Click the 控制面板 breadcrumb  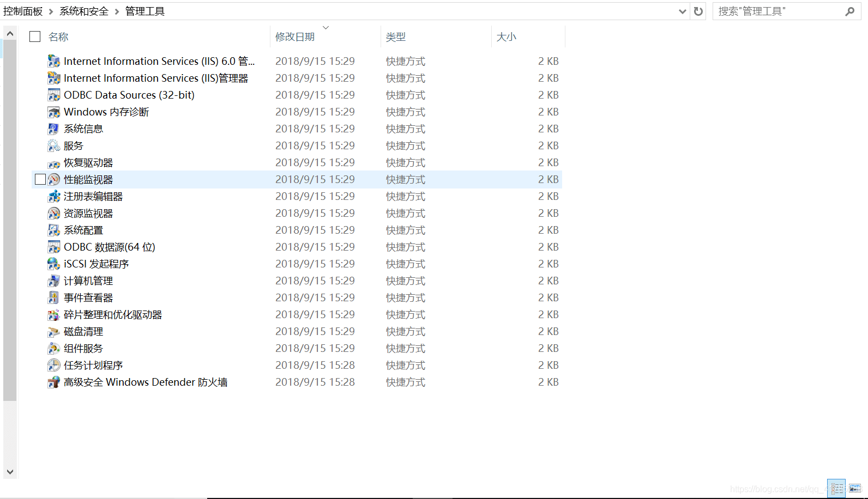coord(23,11)
